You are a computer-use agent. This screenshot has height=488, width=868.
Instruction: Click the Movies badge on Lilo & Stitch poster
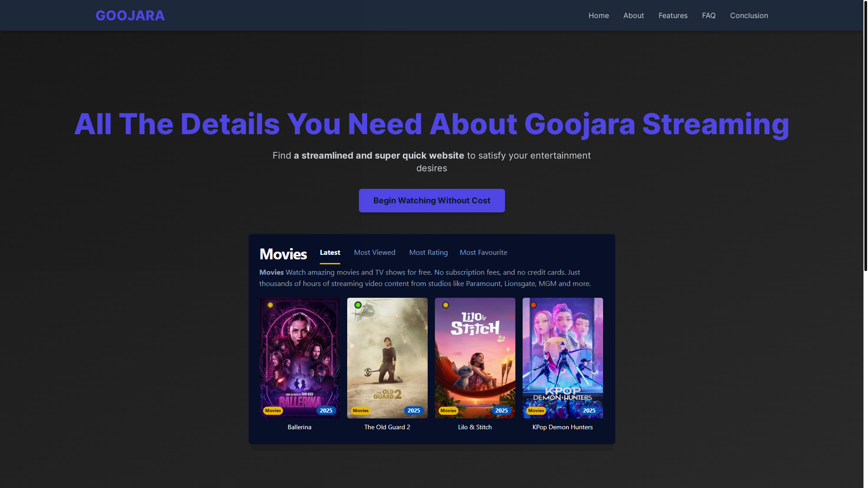(448, 411)
